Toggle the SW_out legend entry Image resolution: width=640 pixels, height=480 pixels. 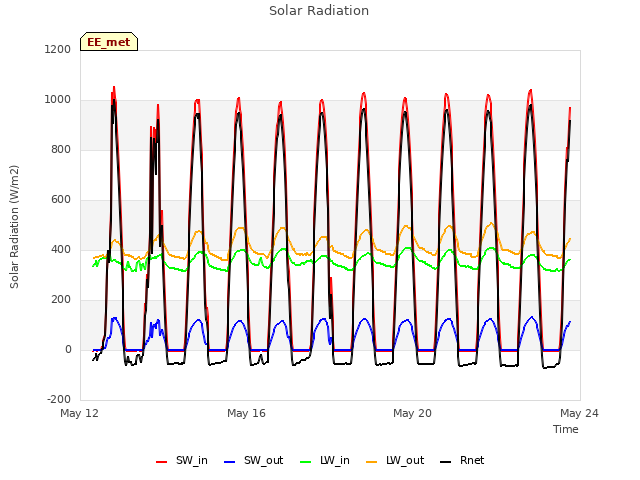(x=253, y=461)
